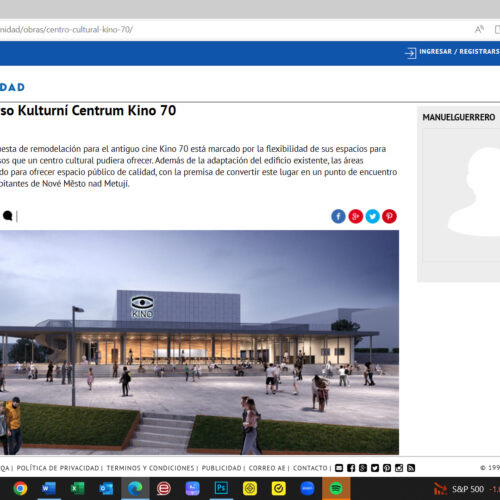Open the Terminos y Condiciones link
The width and height of the screenshot is (500, 500).
point(150,468)
